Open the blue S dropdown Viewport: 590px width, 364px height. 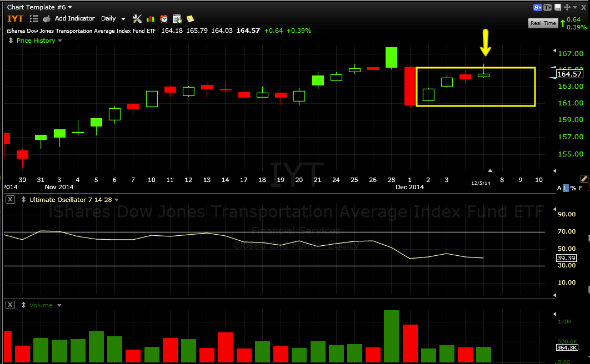pyautogui.click(x=538, y=7)
